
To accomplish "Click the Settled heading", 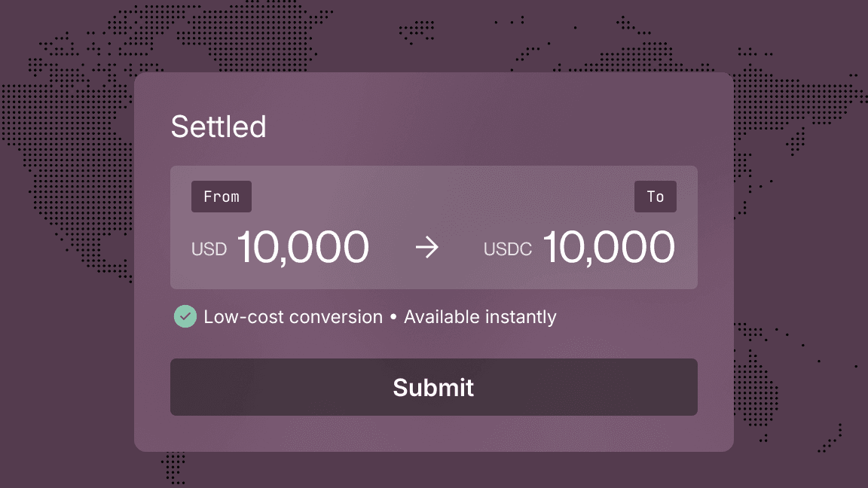I will click(219, 127).
